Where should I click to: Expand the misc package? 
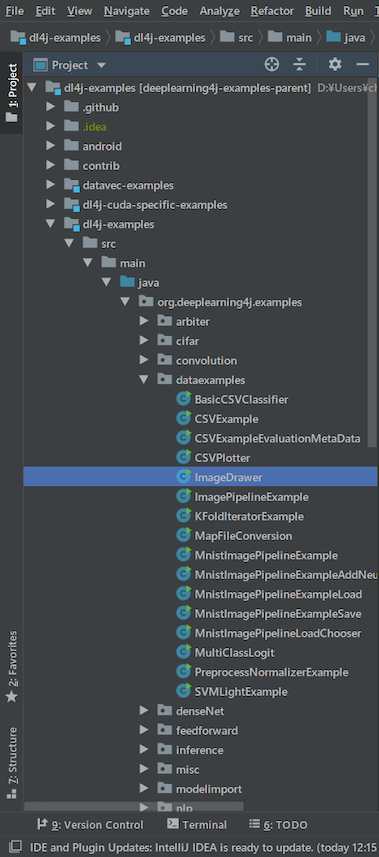[x=144, y=769]
